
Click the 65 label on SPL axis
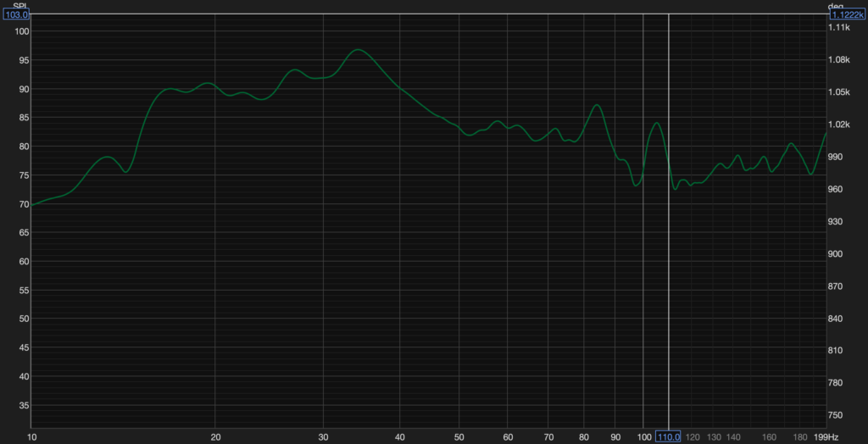(23, 232)
